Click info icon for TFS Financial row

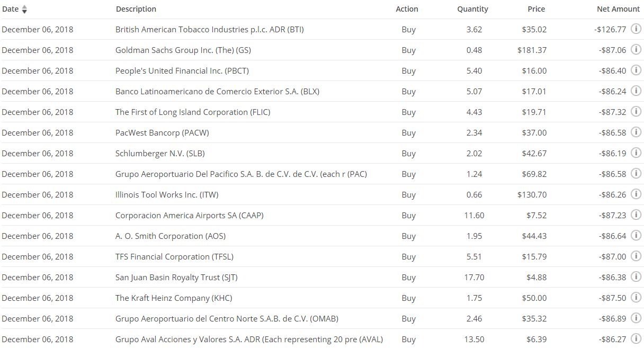point(636,256)
